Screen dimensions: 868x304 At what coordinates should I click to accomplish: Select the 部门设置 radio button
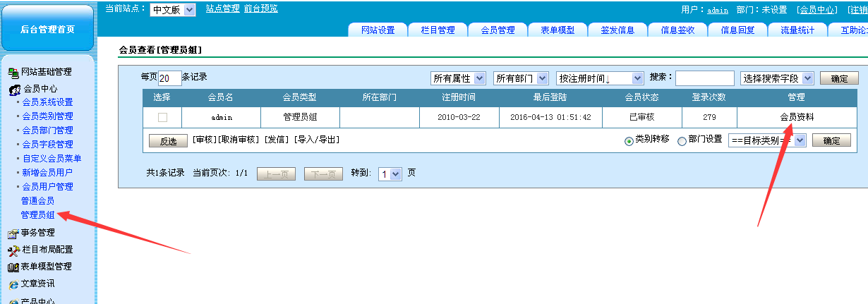682,141
